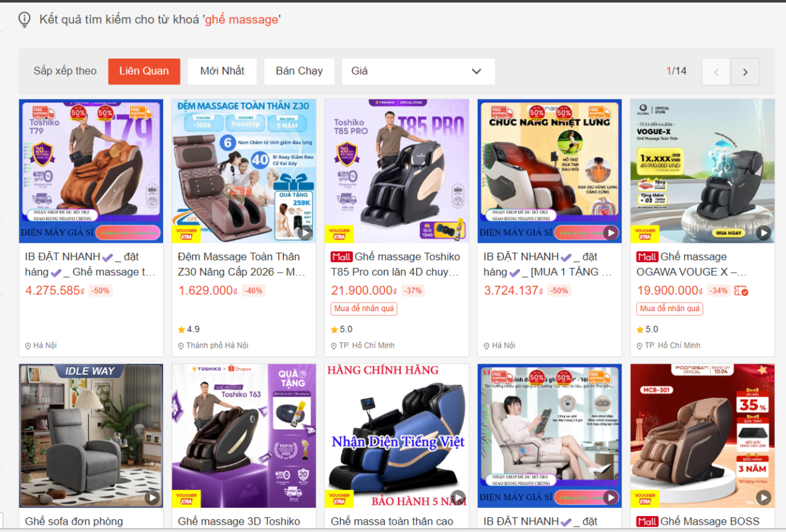The height and width of the screenshot is (532, 786).
Task: Click the Mall badge on Toshiko T85 Pro
Action: coord(341,257)
